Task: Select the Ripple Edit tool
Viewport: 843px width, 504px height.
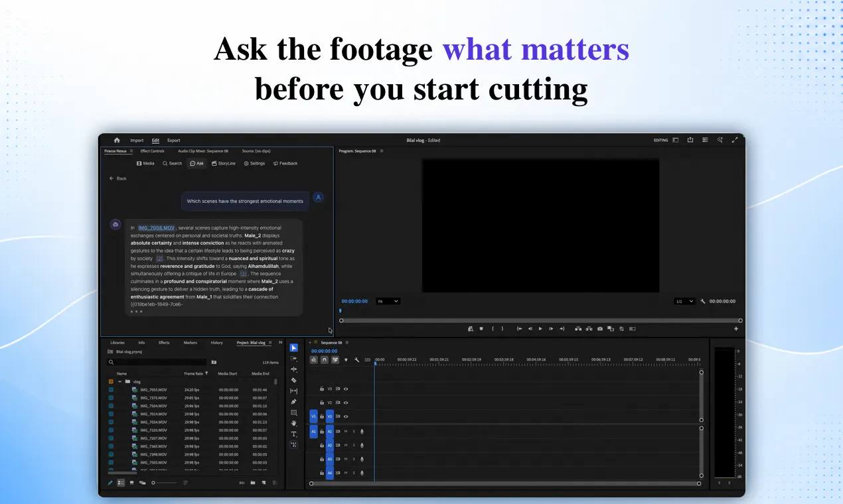Action: pos(294,369)
